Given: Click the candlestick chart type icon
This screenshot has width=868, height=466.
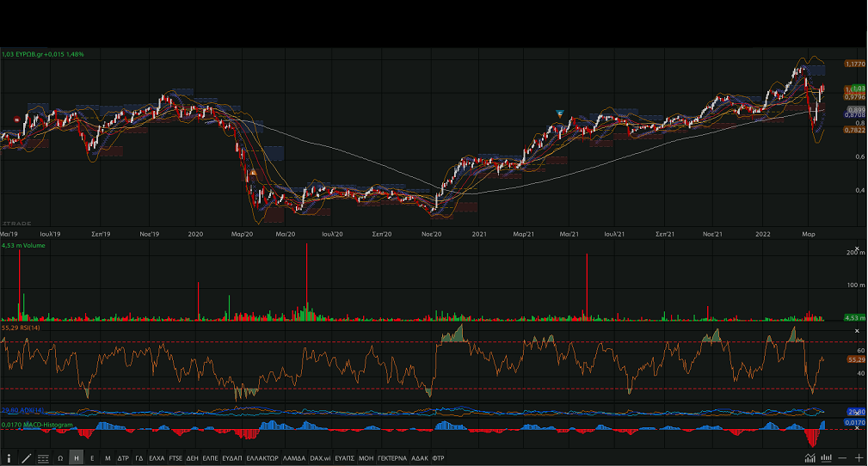Looking at the screenshot, I should tap(812, 458).
